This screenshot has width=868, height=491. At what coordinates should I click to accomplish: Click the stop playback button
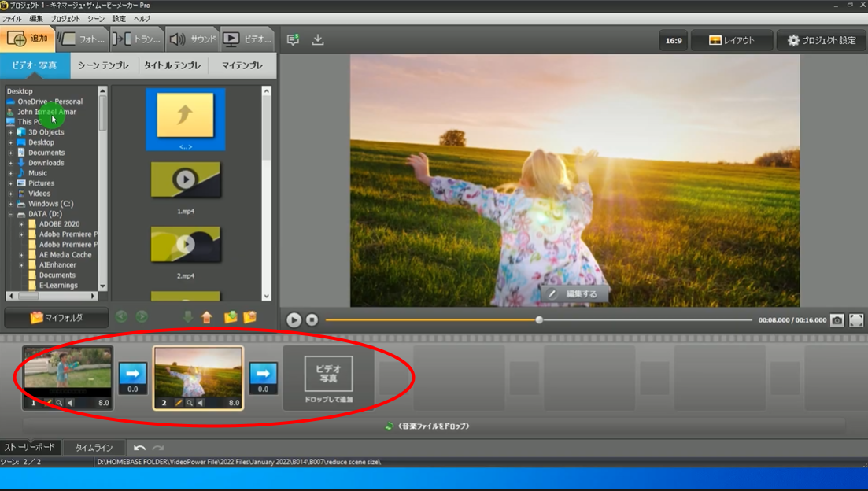tap(312, 320)
